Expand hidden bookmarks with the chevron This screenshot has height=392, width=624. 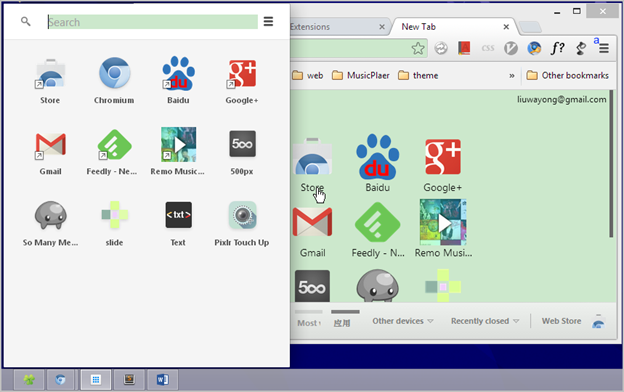pos(512,76)
